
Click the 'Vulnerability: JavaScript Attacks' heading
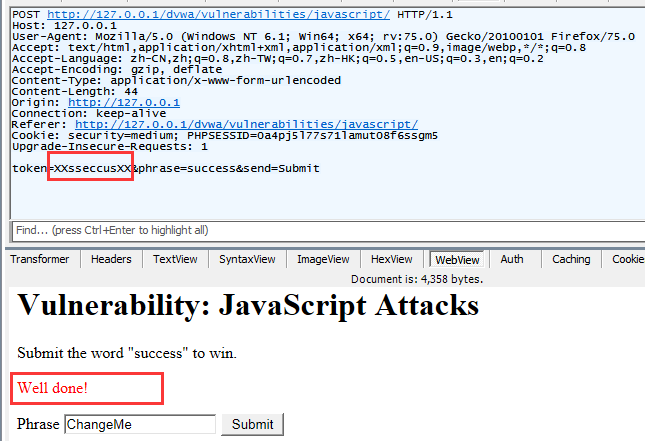click(x=248, y=305)
